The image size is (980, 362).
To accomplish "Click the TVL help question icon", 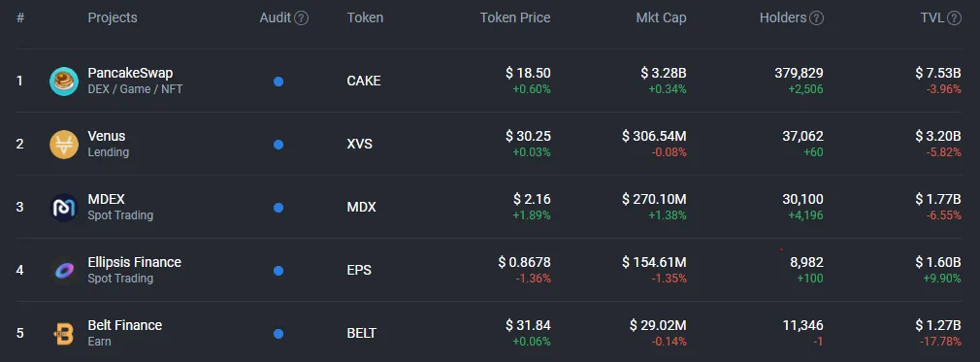I will pyautogui.click(x=954, y=18).
